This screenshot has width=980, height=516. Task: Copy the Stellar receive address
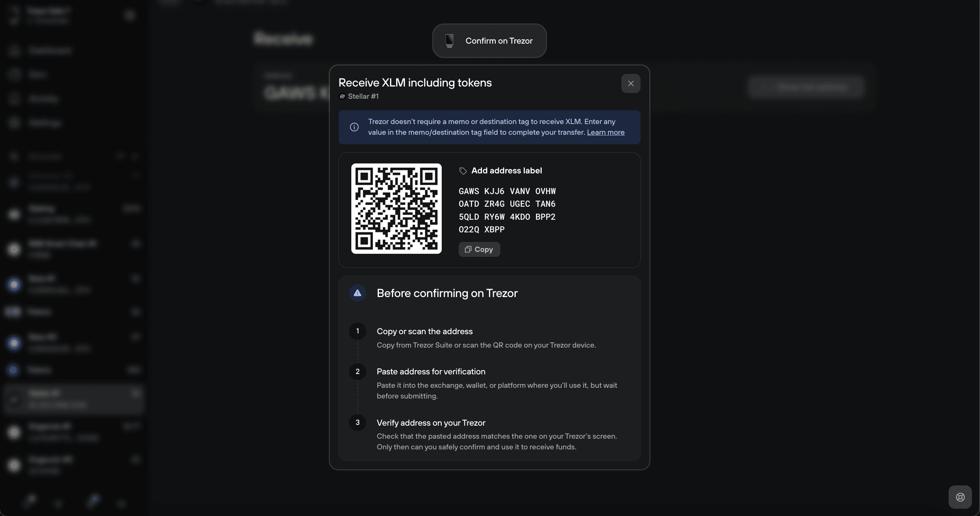[479, 249]
